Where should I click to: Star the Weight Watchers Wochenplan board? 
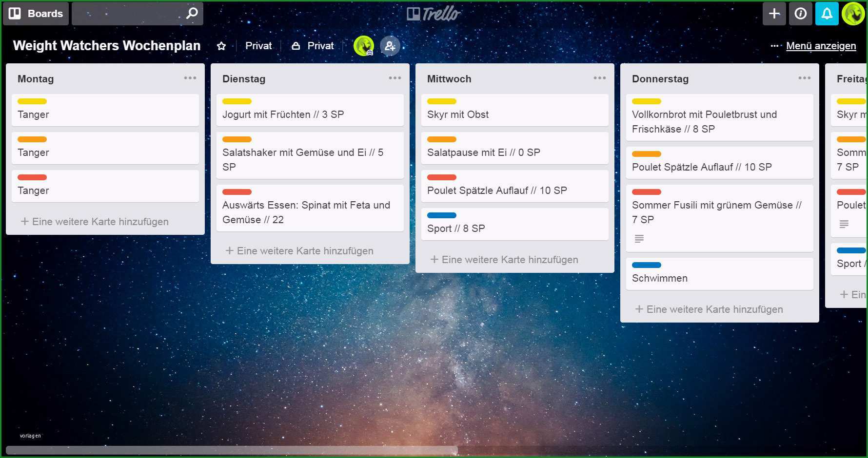[221, 46]
